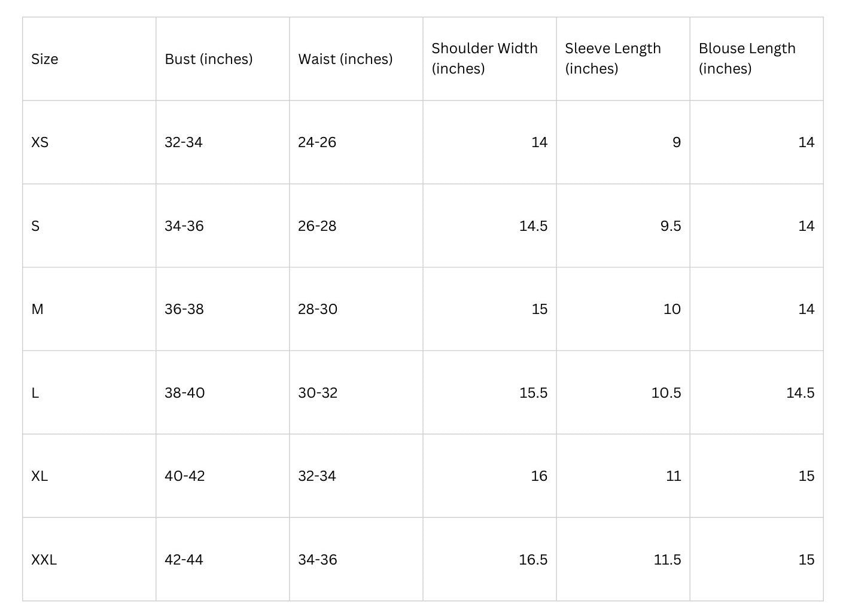Screen dimensions: 846x616
Task: Click the XS size row label
Action: click(x=40, y=142)
